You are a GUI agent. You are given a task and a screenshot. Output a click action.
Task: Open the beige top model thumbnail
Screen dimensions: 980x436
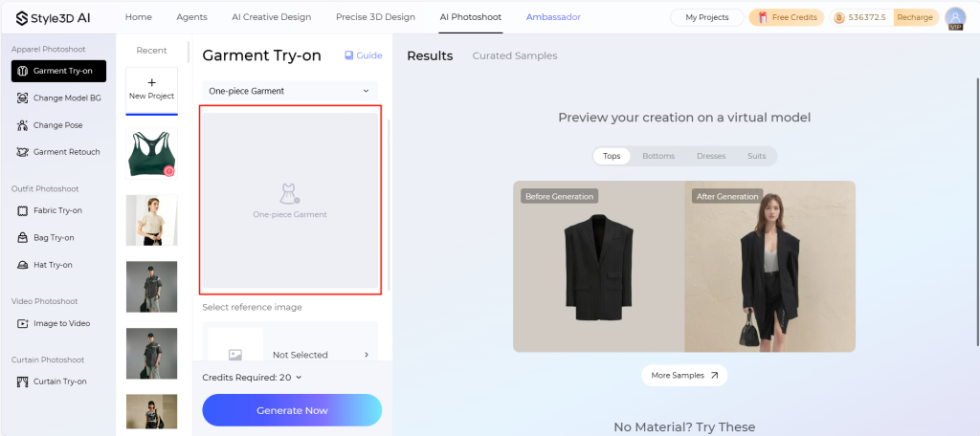point(151,220)
